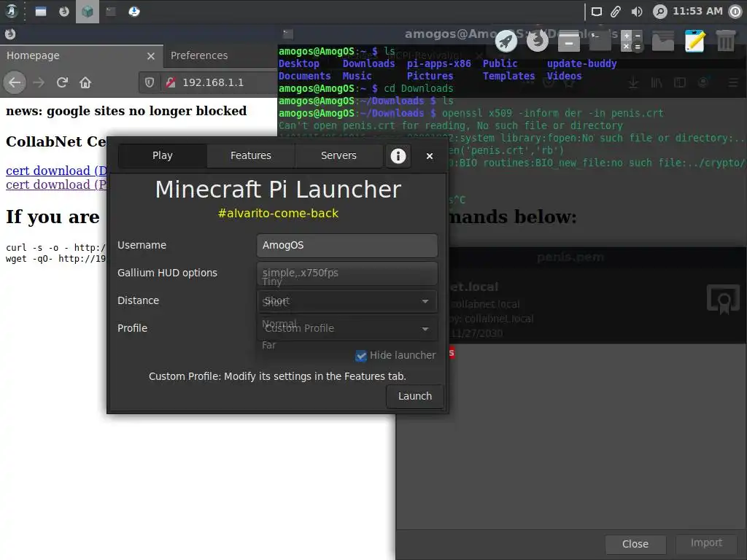Switch to the Servers tab

pyautogui.click(x=338, y=156)
